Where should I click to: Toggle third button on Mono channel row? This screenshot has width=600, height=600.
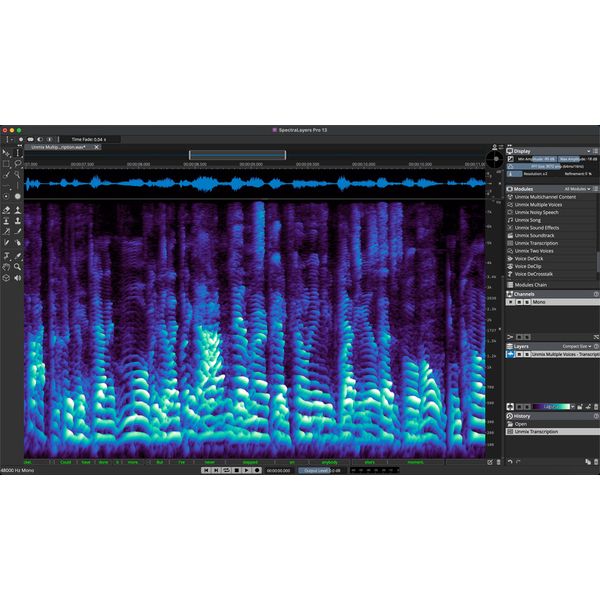pos(527,302)
